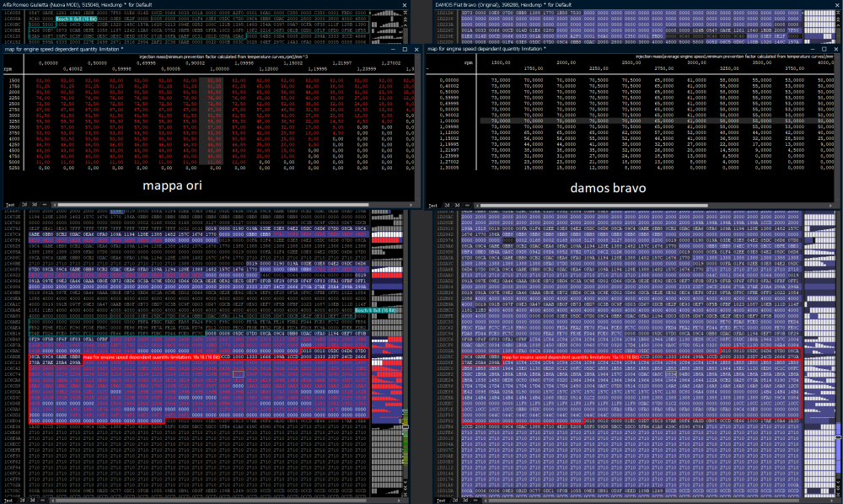Click right scroll arrow of left map scrollbar

click(411, 205)
